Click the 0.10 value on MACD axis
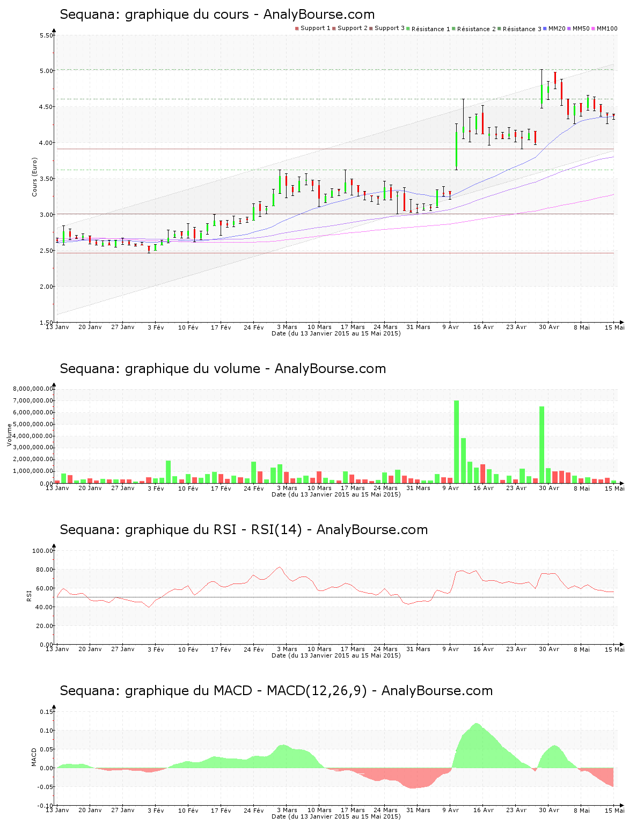This screenshot has height=832, width=644. [47, 731]
